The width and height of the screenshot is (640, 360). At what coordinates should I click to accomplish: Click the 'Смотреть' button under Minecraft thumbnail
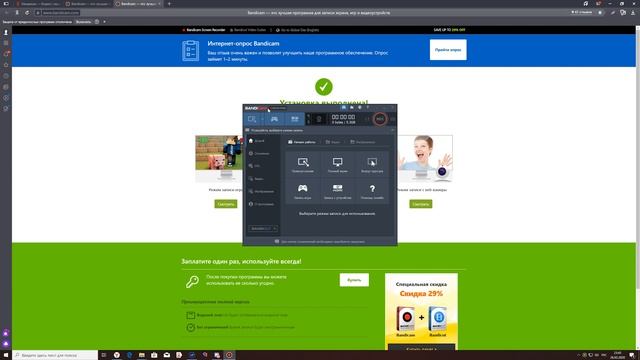click(226, 204)
